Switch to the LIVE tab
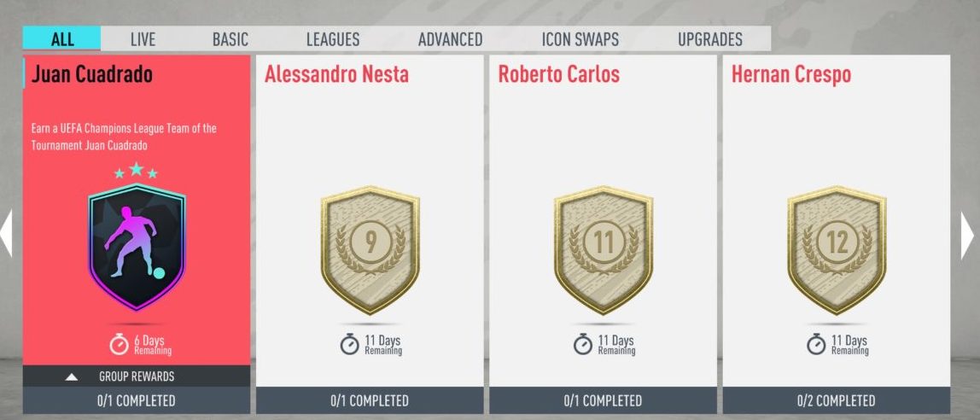The image size is (980, 420). [x=143, y=38]
